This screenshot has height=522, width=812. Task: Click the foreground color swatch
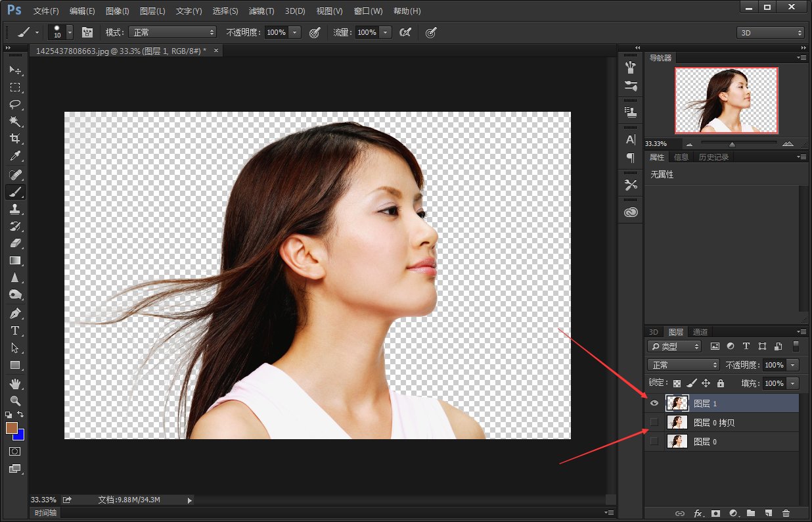12,428
